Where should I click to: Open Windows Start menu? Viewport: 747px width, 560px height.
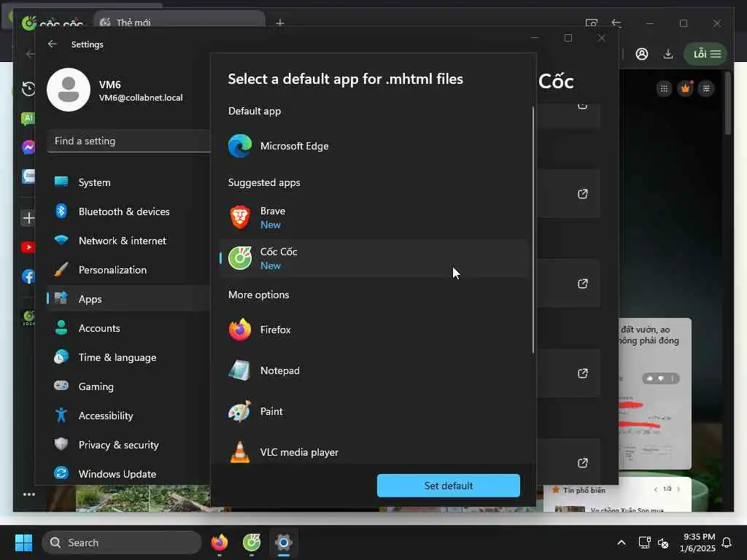click(23, 542)
